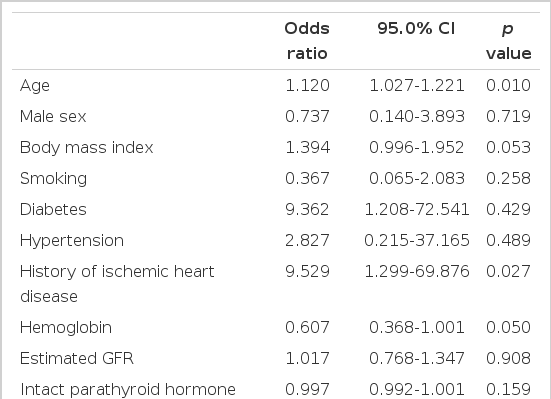
Task: Select confidence interval 1.299-69.876
Action: [x=417, y=271]
